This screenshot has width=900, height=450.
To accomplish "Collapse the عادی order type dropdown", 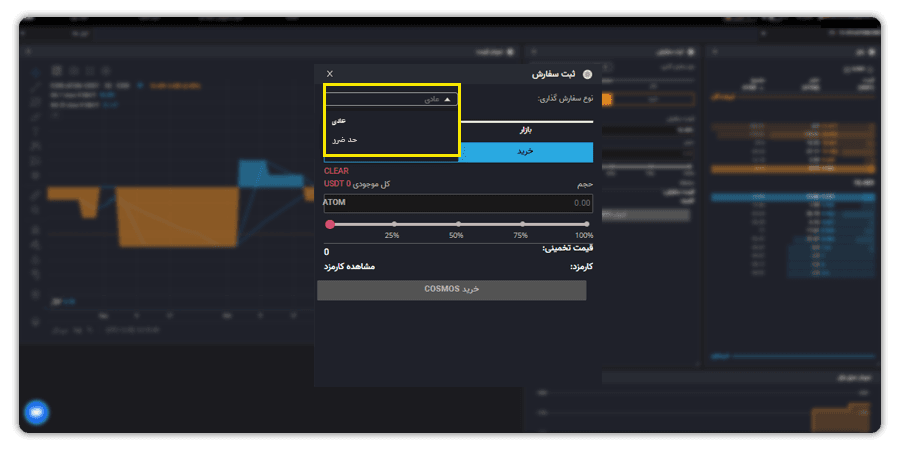I will 391,99.
